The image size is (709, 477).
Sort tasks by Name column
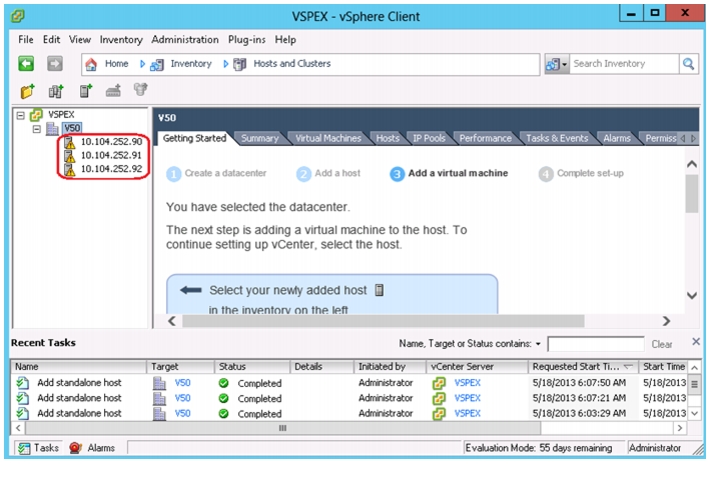click(78, 367)
